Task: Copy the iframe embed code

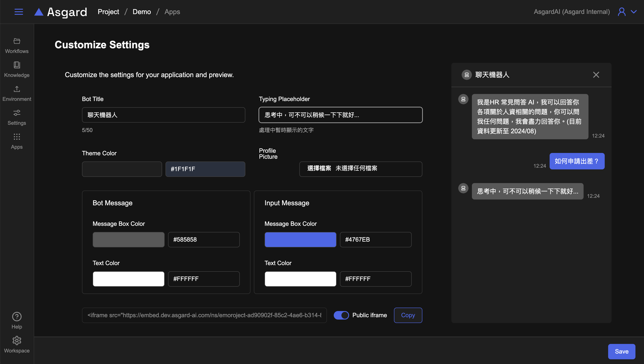Action: (408, 315)
